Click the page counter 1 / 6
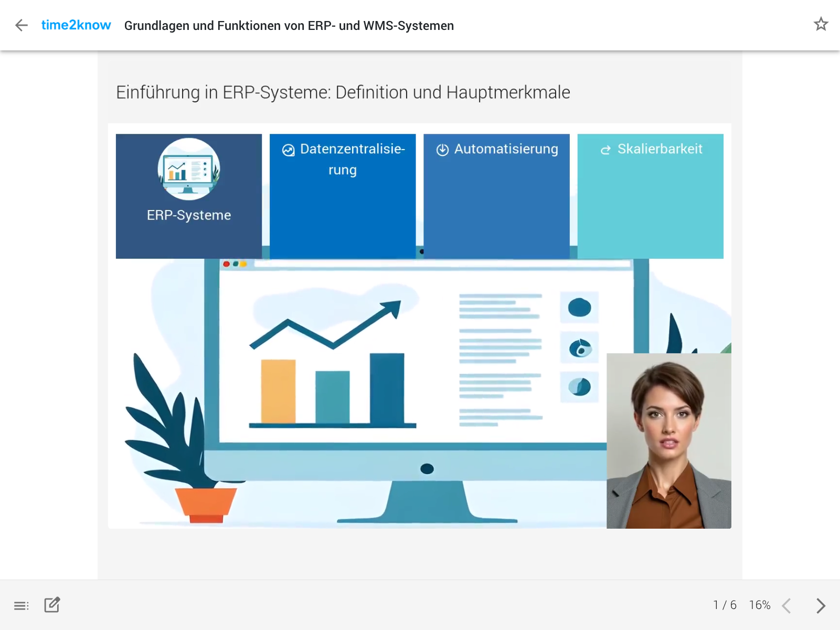840x630 pixels. pos(725,605)
